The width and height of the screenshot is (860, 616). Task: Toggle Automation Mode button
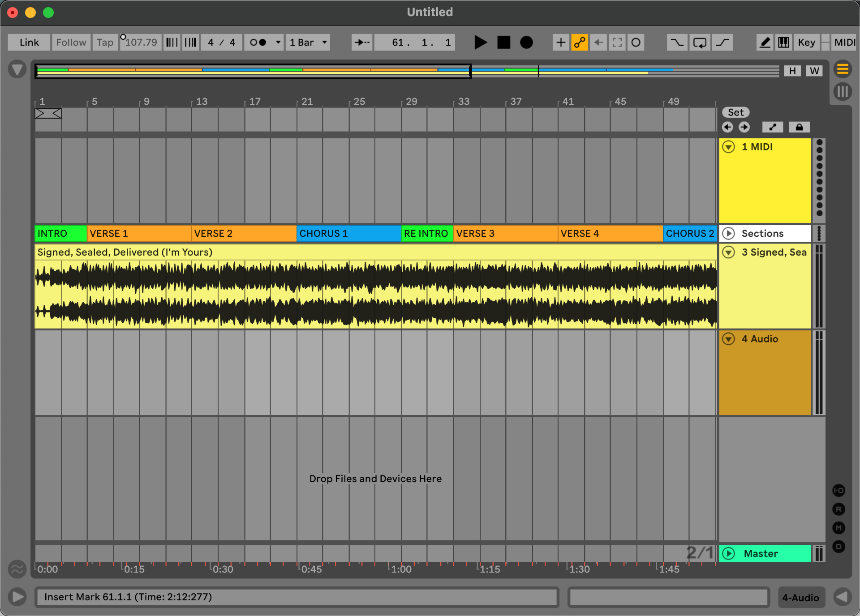[x=772, y=127]
